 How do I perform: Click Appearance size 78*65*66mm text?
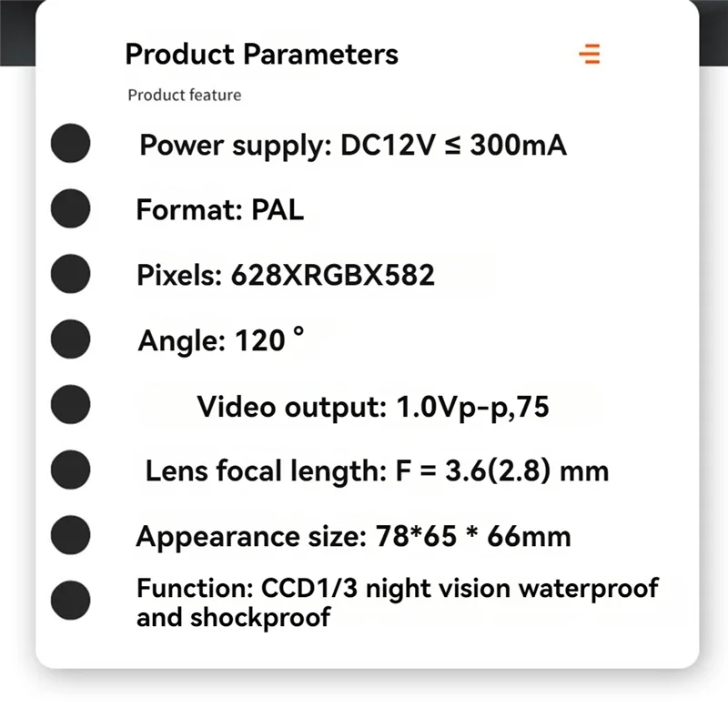(353, 536)
